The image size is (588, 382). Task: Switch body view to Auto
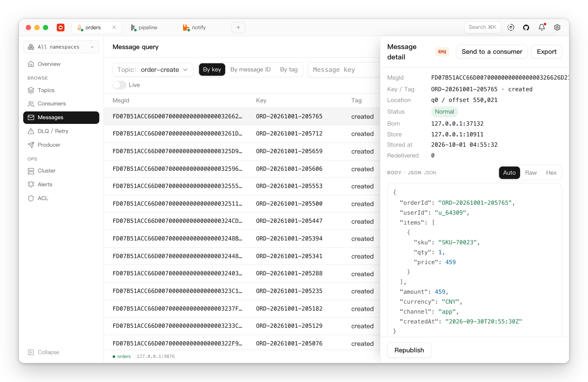tap(509, 173)
